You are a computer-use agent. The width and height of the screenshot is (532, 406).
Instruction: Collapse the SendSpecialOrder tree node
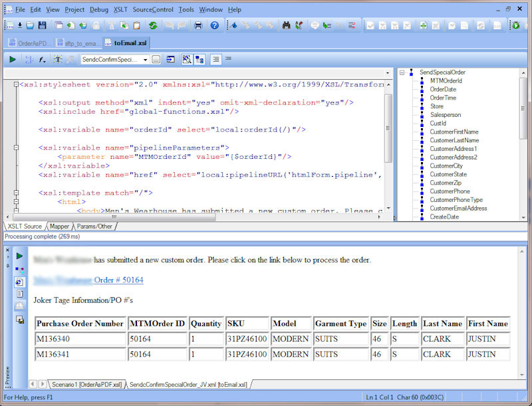(x=402, y=72)
